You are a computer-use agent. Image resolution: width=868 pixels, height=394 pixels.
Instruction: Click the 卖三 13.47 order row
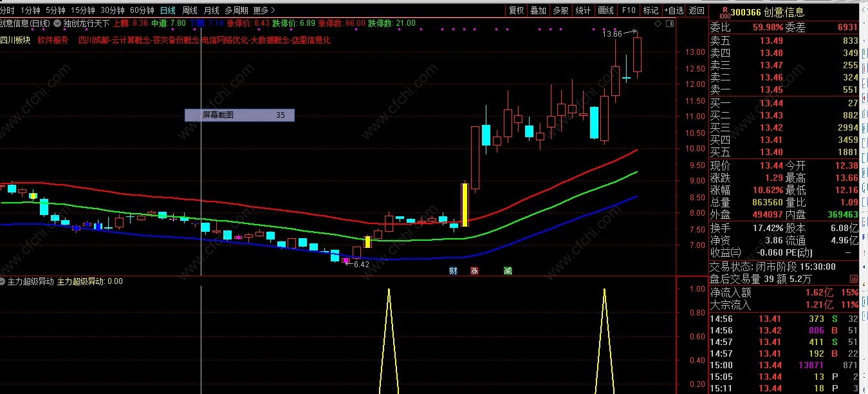coord(784,66)
